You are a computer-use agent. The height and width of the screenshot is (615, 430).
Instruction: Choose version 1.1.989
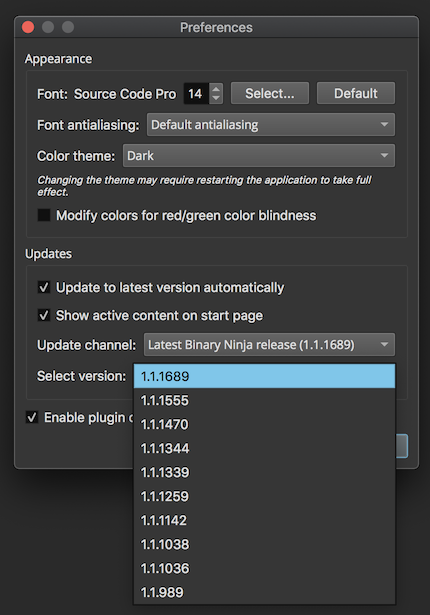click(x=264, y=592)
